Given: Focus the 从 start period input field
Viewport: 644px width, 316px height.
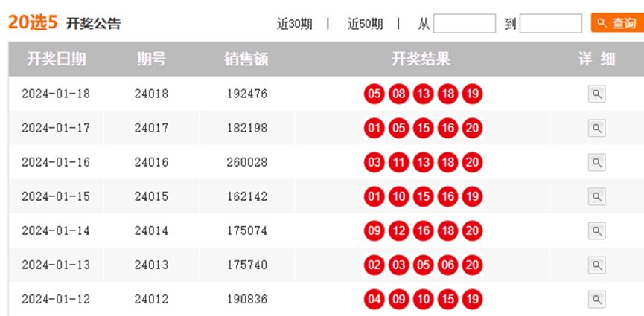Looking at the screenshot, I should [x=464, y=24].
